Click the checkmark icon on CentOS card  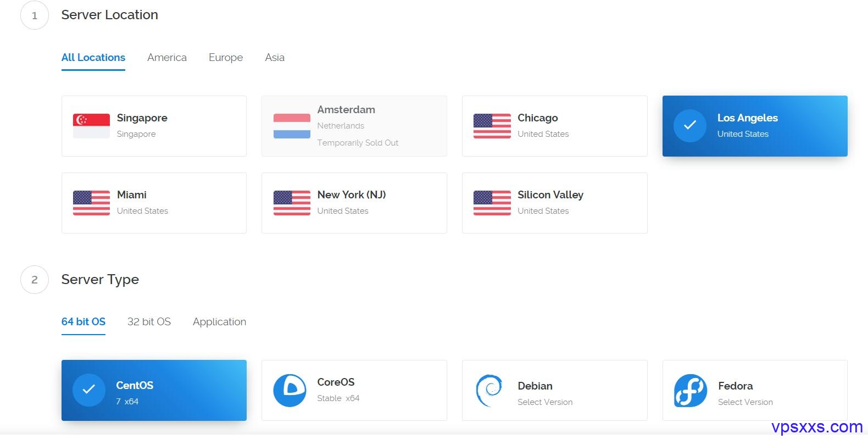pos(89,390)
